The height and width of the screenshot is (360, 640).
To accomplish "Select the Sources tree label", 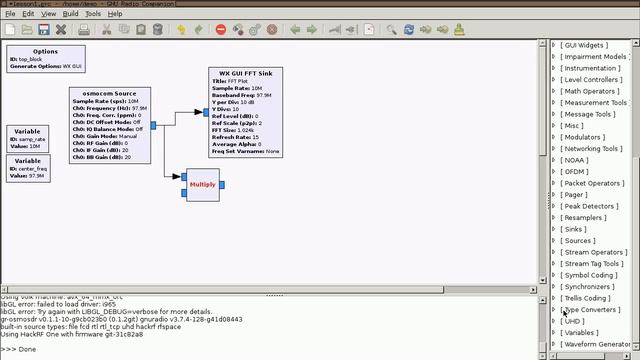I will [x=578, y=241].
